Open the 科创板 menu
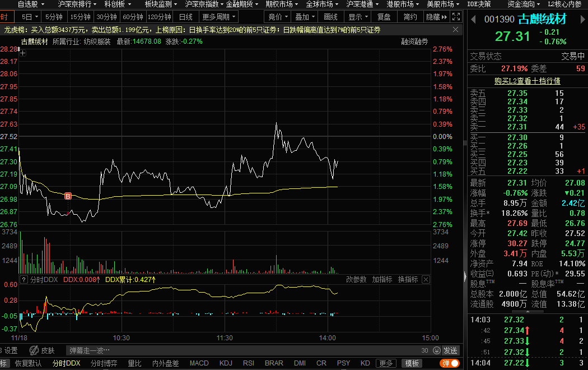The height and width of the screenshot is (370, 588). [x=118, y=4]
